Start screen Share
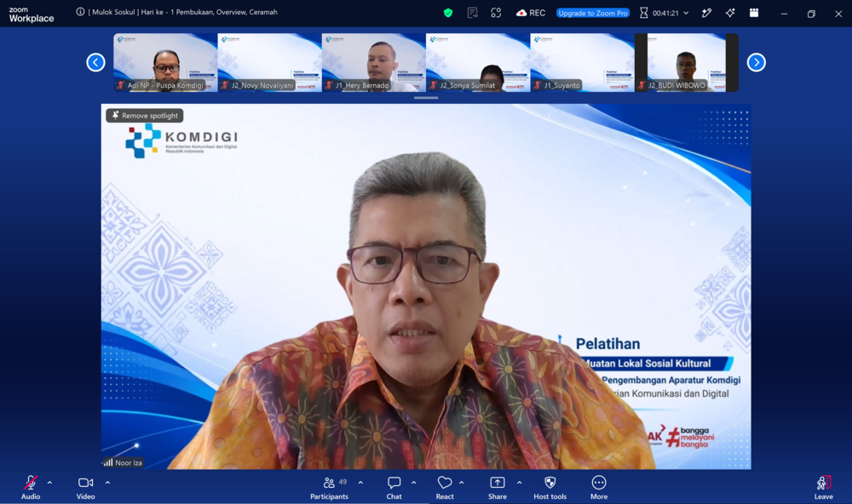 click(498, 488)
